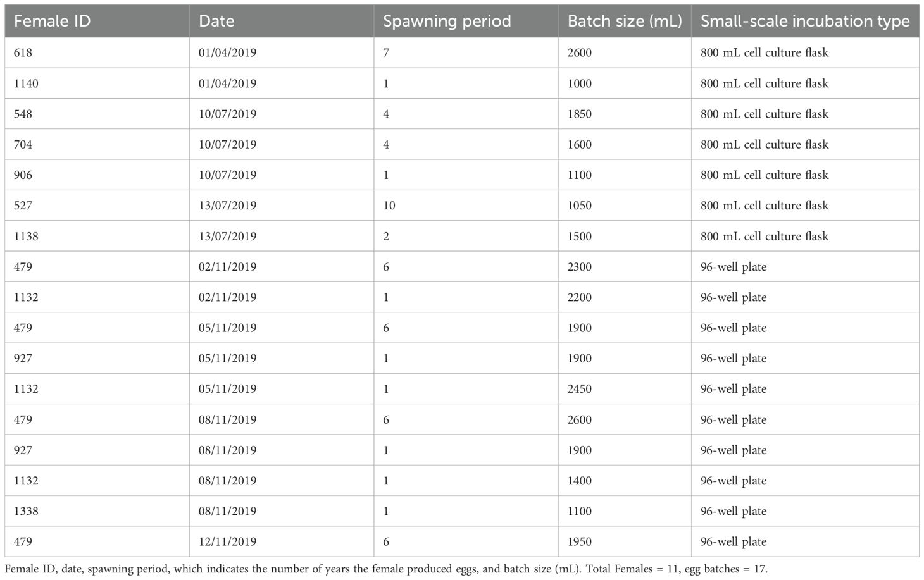Click the Spawning period column header
924x580 pixels.
point(447,22)
